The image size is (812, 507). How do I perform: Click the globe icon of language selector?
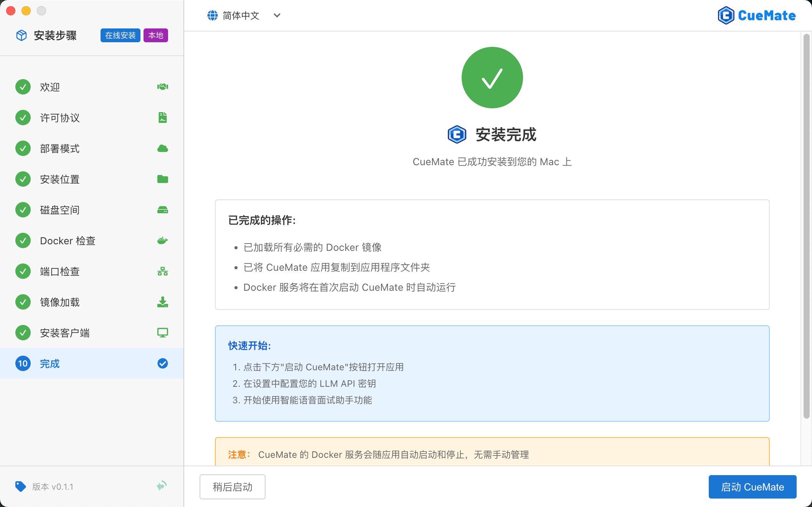213,15
